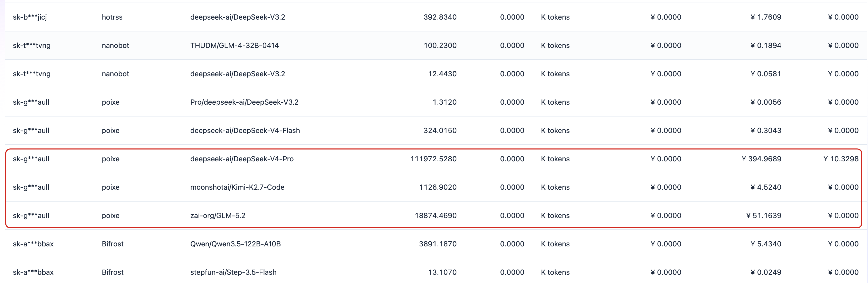Select the THUDM/GLM-4-32B-0414 model cell
This screenshot has height=283, width=868.
pyautogui.click(x=234, y=46)
